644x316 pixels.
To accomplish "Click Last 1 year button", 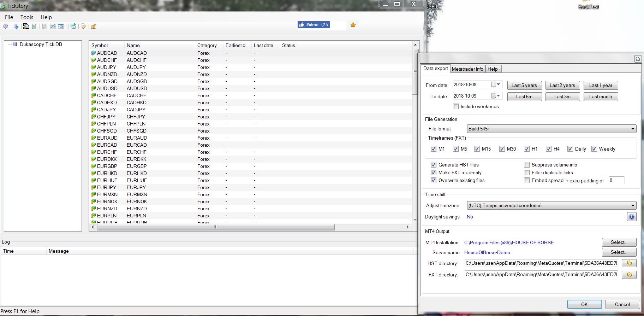I will coord(601,85).
